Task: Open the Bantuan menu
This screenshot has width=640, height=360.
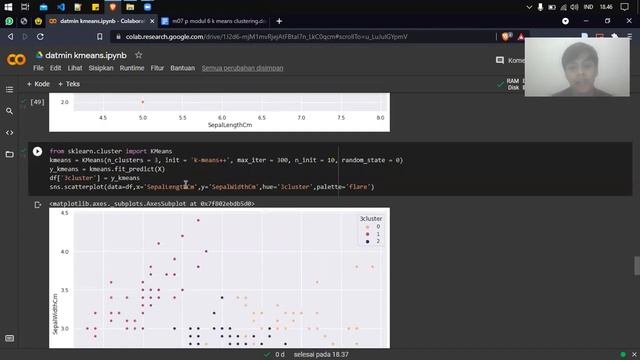Action: pos(182,68)
